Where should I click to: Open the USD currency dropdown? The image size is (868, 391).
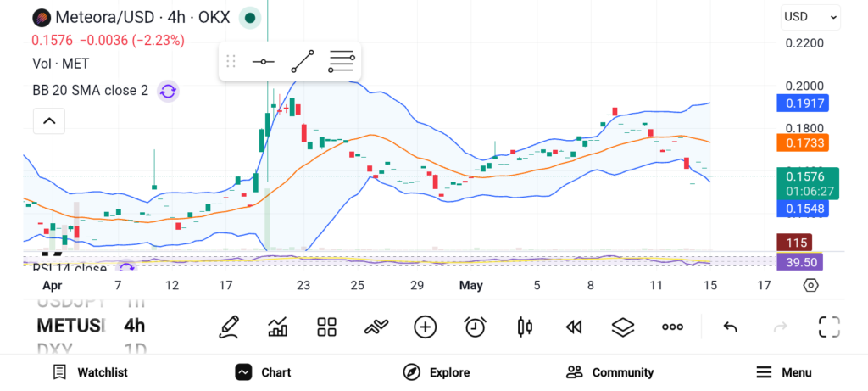pos(810,17)
